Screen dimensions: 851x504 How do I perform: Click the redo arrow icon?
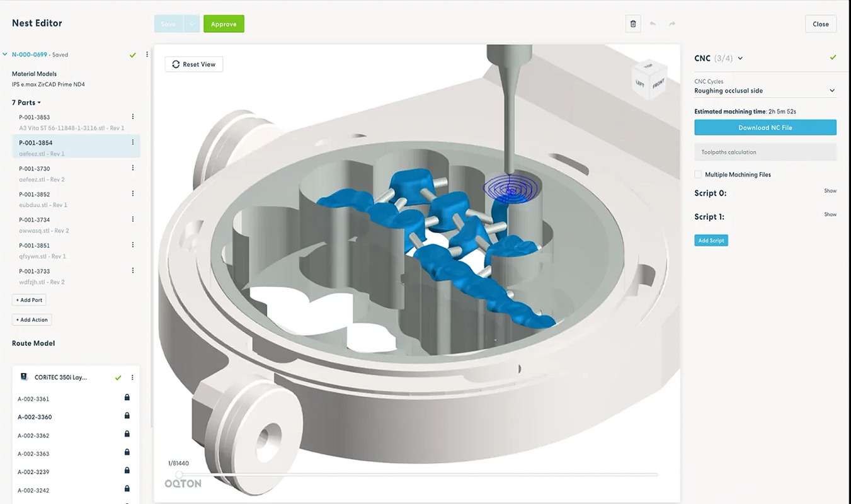tap(672, 24)
